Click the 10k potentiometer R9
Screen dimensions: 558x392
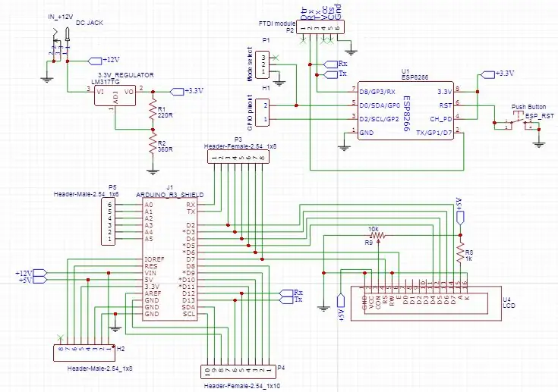(378, 235)
